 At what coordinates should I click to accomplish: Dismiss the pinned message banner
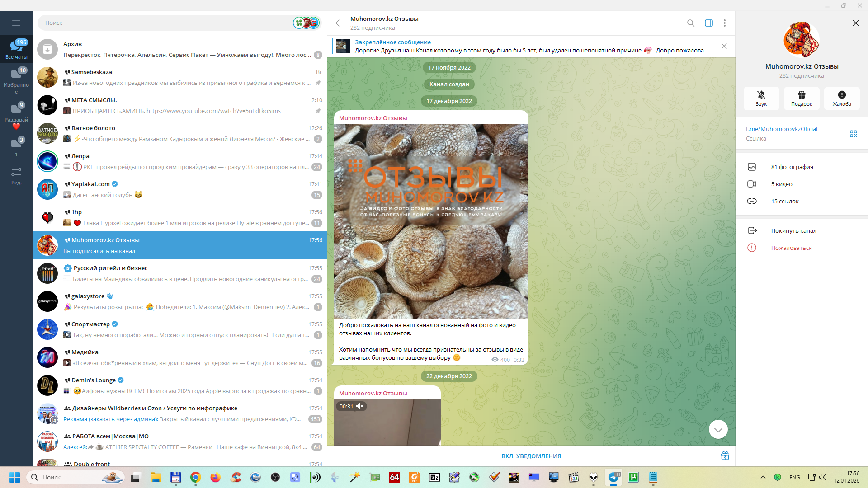pyautogui.click(x=724, y=47)
